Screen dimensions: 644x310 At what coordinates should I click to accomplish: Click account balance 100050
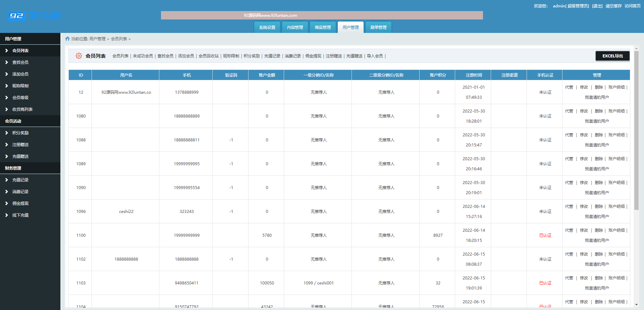pos(267,283)
